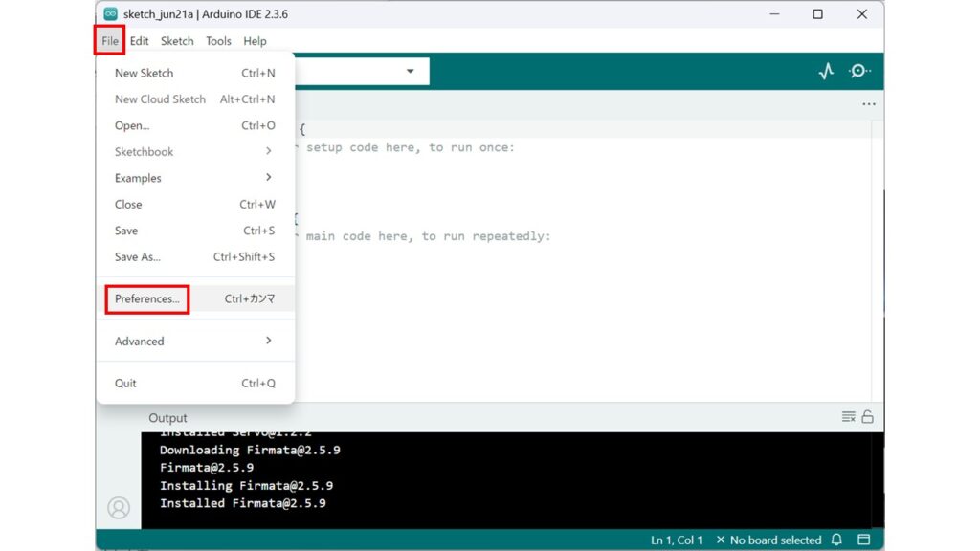Click Ln 1, Col 1 status entry
980x551 pixels.
coord(677,540)
